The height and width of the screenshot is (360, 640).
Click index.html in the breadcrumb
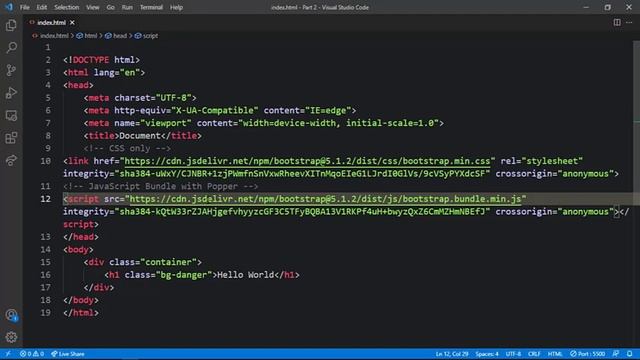coord(54,36)
